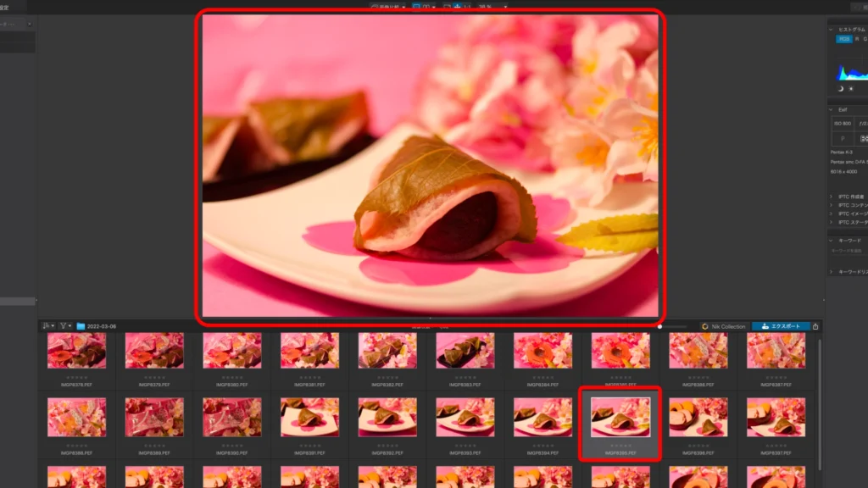This screenshot has height=488, width=868.
Task: Expand the IPTC 作成者 section
Action: pos(832,197)
